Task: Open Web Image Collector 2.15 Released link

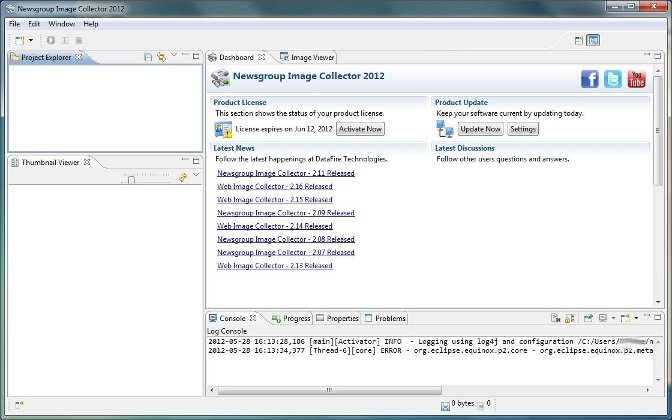Action: tap(275, 200)
